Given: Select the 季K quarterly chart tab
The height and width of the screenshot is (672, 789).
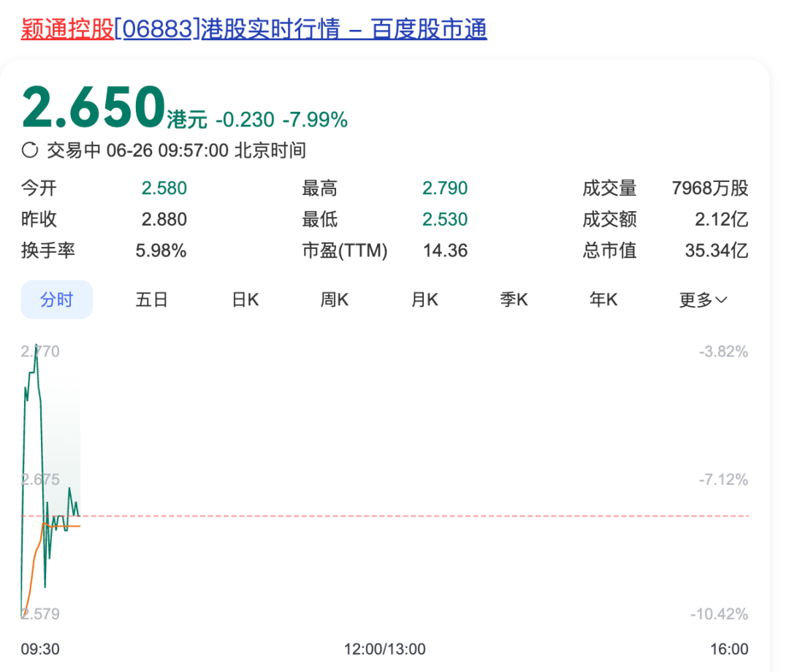Looking at the screenshot, I should coord(514,299).
